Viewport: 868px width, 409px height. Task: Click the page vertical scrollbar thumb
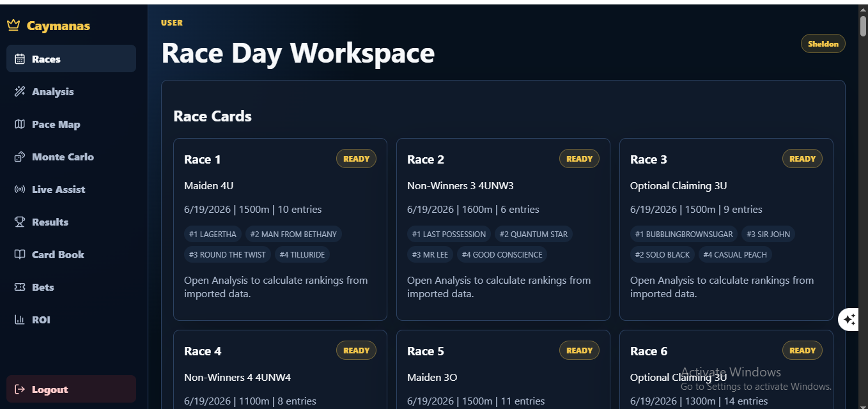tap(863, 26)
